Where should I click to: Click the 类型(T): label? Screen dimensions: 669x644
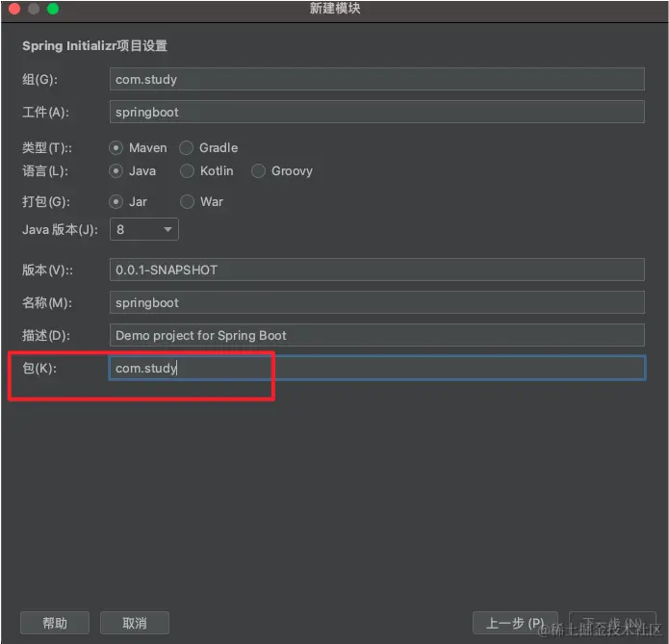47,148
